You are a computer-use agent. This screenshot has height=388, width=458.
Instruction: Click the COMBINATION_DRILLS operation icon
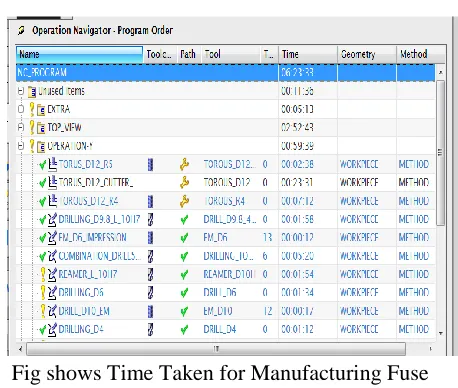pyautogui.click(x=53, y=256)
